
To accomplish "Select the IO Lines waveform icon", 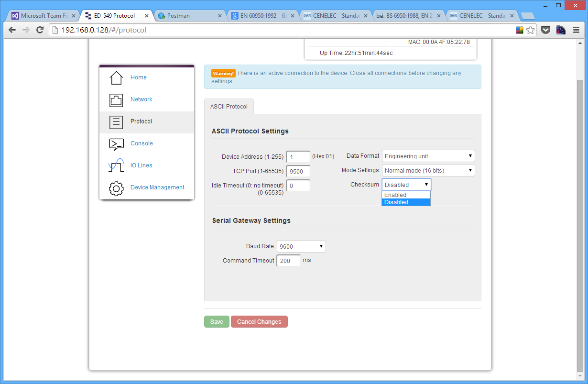I will pos(115,165).
